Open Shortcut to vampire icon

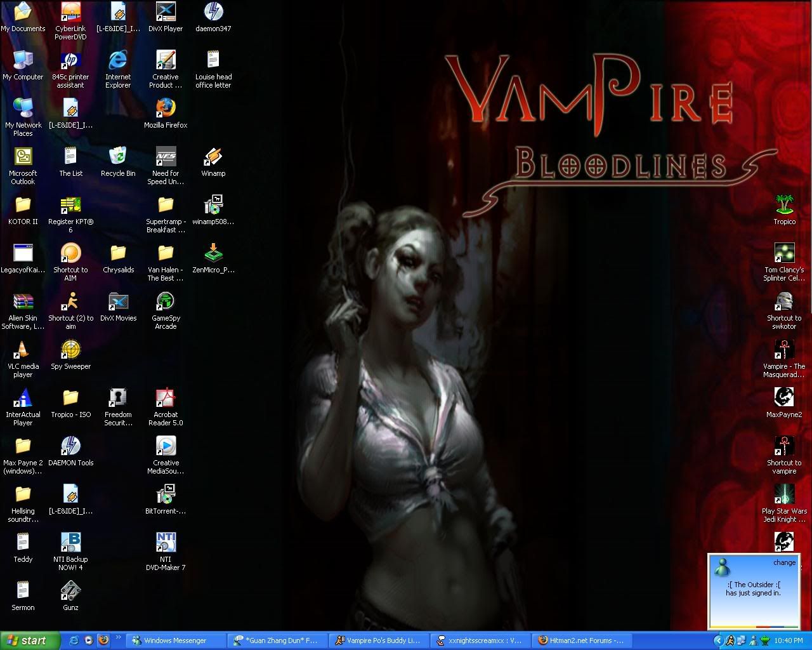point(784,454)
